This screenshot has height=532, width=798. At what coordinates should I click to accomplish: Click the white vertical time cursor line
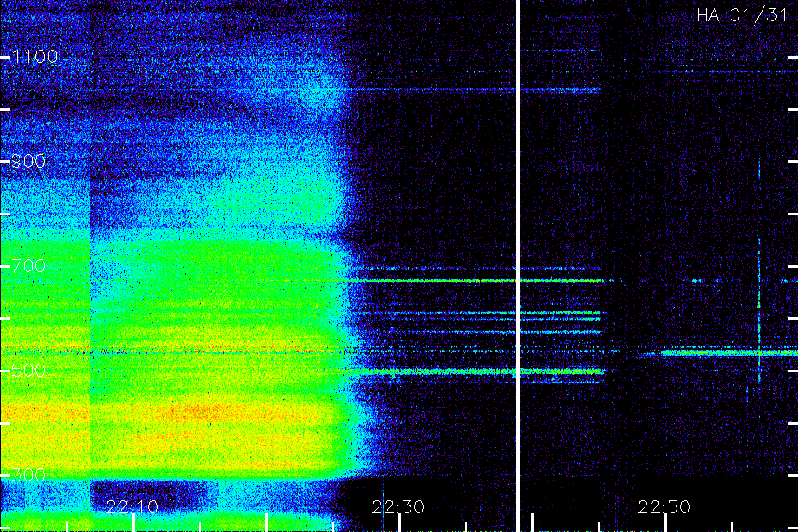pos(518,266)
